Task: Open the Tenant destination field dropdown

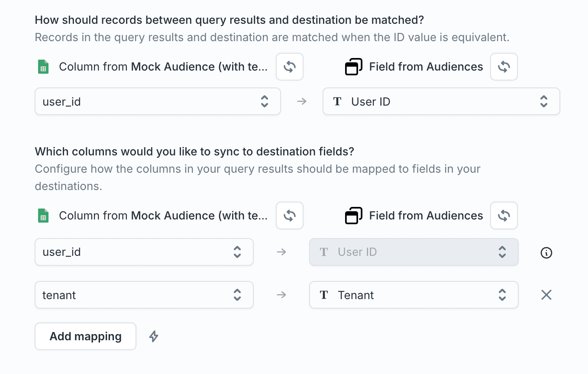Action: [x=414, y=295]
